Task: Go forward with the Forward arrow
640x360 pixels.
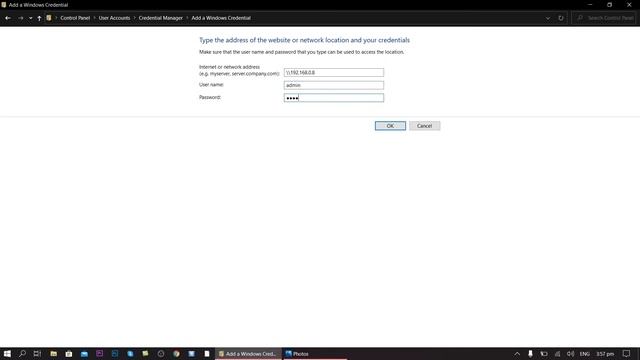Action: point(20,18)
